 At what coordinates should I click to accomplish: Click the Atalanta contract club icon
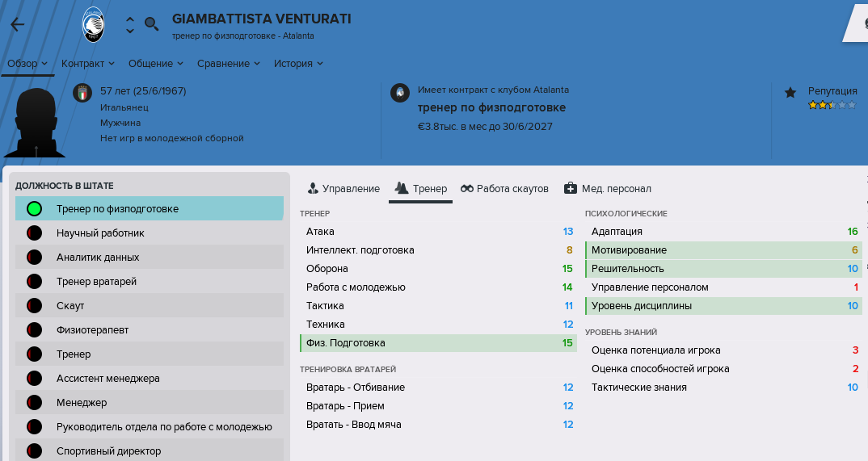[400, 92]
